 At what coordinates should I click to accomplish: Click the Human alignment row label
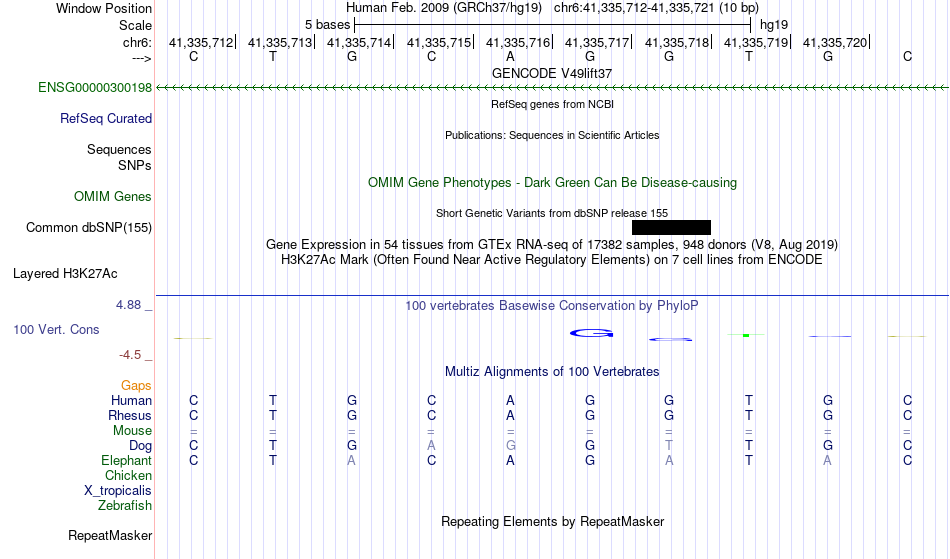click(131, 401)
